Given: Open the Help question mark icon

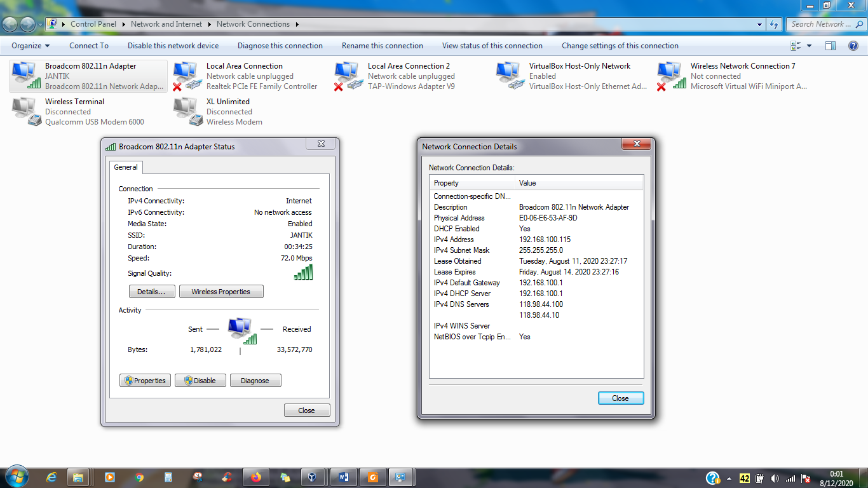Looking at the screenshot, I should (854, 46).
